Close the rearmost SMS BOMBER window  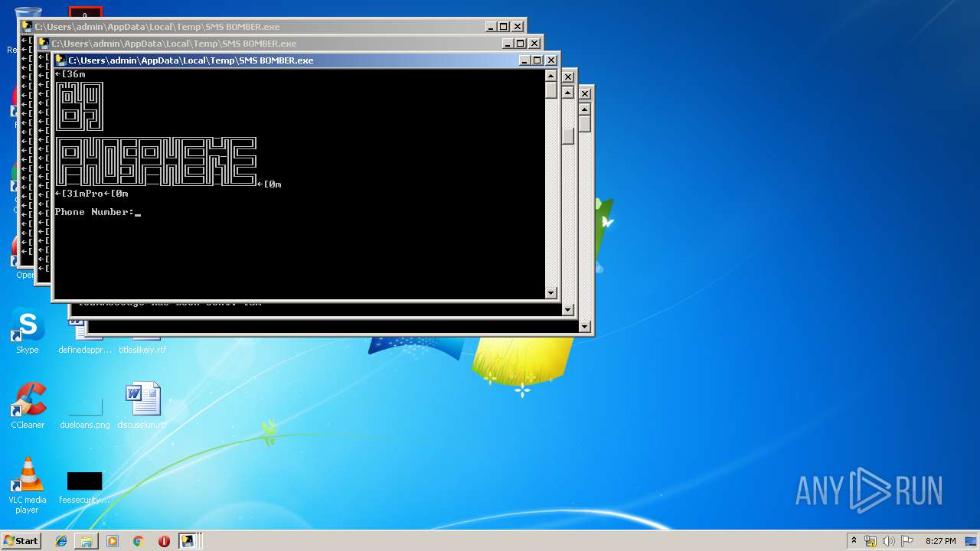click(x=518, y=27)
